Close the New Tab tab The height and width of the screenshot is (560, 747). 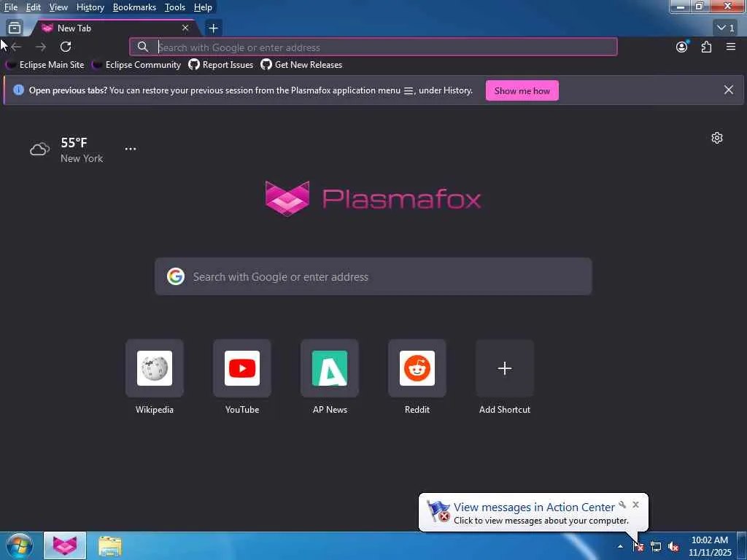pyautogui.click(x=185, y=28)
